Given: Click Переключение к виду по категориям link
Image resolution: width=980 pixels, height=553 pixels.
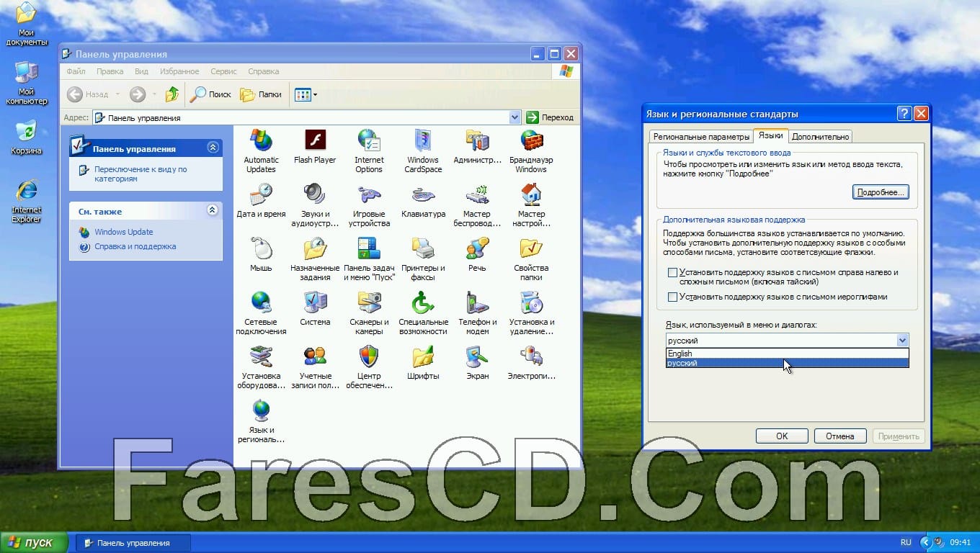Looking at the screenshot, I should [x=141, y=174].
